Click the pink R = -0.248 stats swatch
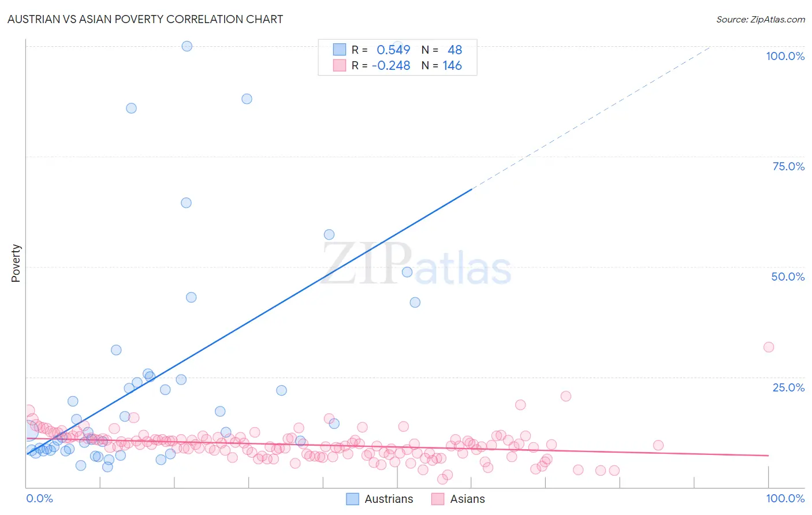The image size is (812, 515). pos(340,65)
